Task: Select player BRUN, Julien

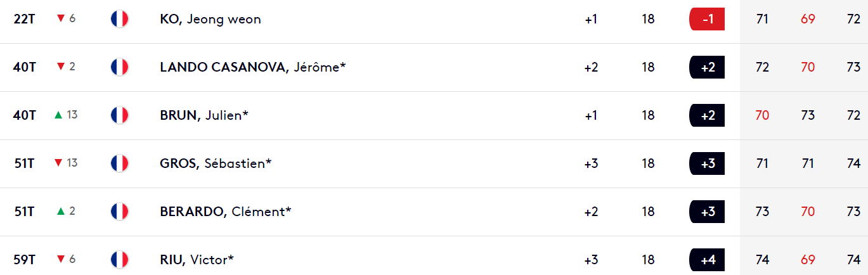Action: (204, 115)
